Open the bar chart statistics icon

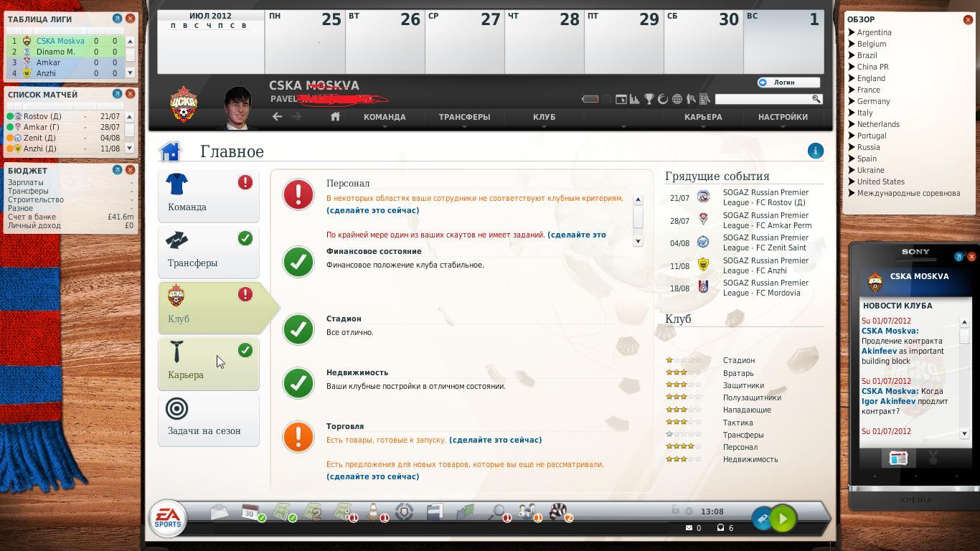tap(634, 99)
